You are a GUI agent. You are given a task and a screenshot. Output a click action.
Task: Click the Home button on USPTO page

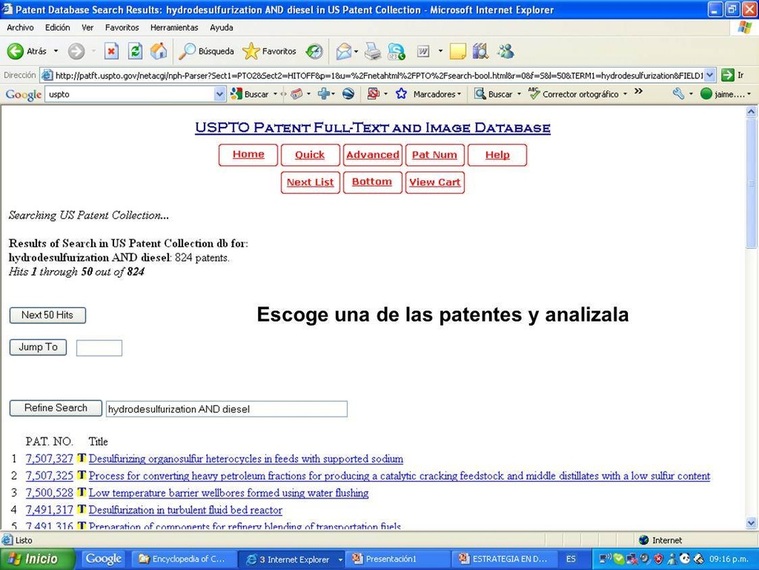click(x=248, y=155)
